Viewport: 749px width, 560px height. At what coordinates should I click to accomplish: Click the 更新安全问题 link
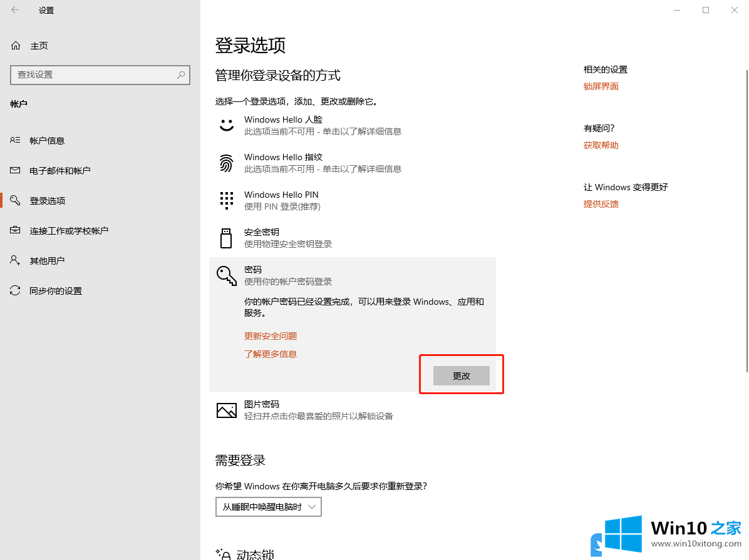(271, 336)
